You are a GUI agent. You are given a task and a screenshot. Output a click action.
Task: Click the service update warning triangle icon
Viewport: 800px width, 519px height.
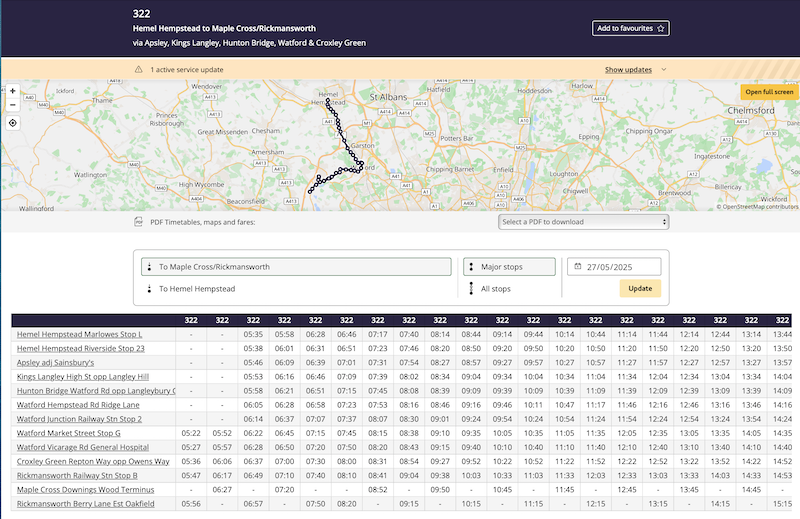[x=139, y=70]
